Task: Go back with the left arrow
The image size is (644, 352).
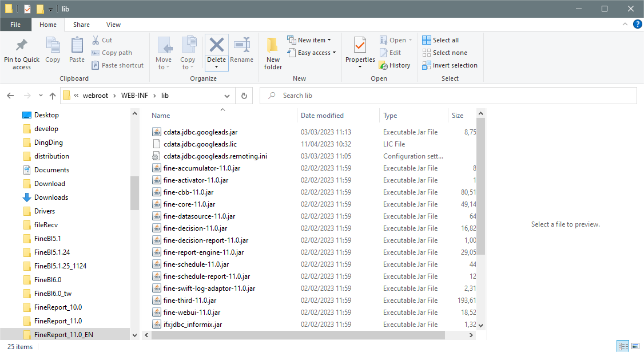Action: pos(10,96)
